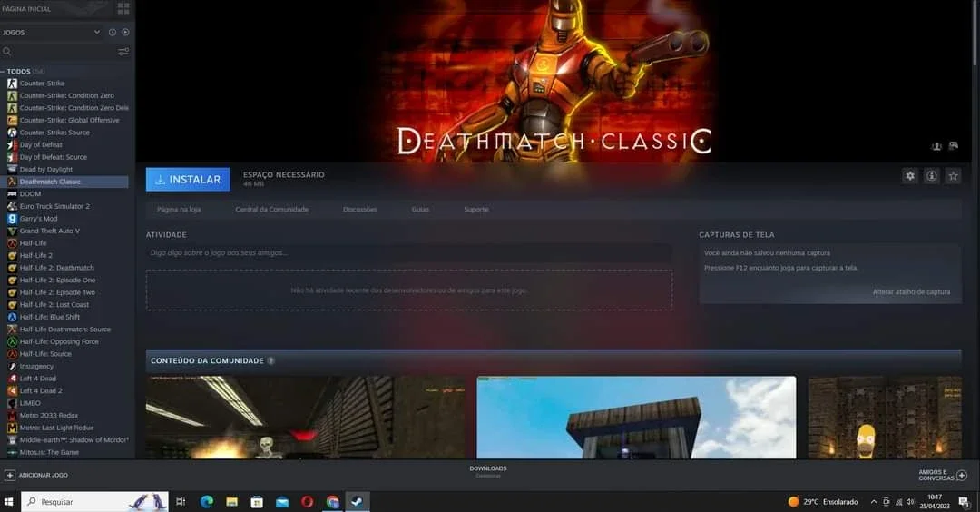Launch Microsoft Edge from the taskbar
This screenshot has height=512, width=980.
[x=206, y=501]
